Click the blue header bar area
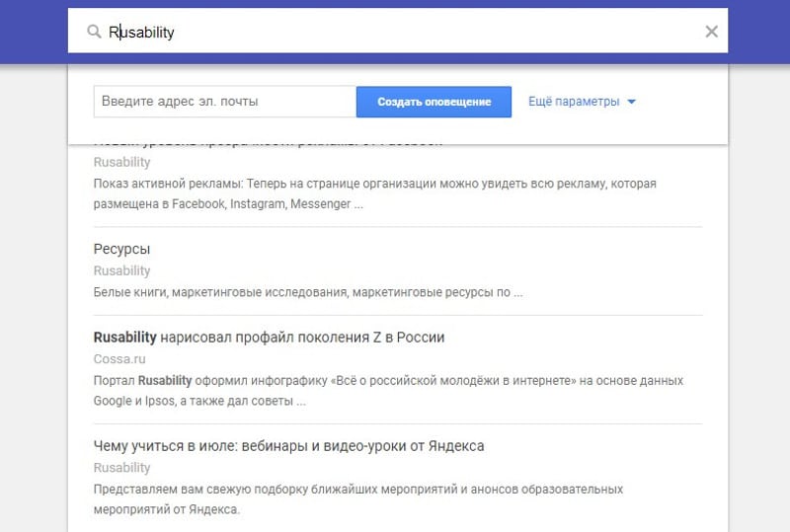 pyautogui.click(x=34, y=32)
